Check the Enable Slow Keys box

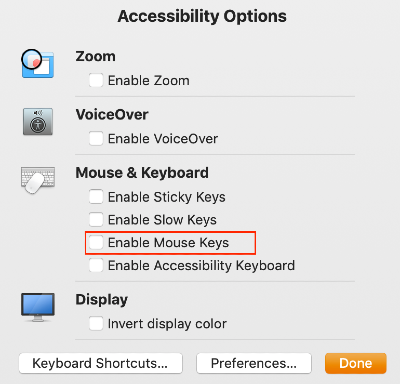tap(96, 219)
